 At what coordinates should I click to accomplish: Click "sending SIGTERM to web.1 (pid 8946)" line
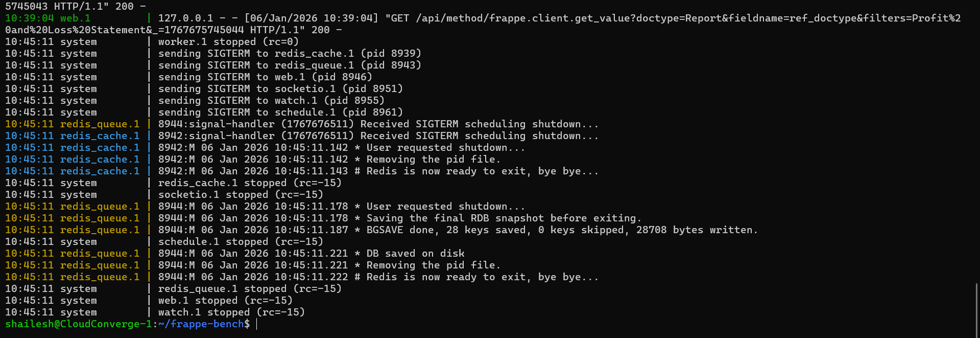point(265,77)
